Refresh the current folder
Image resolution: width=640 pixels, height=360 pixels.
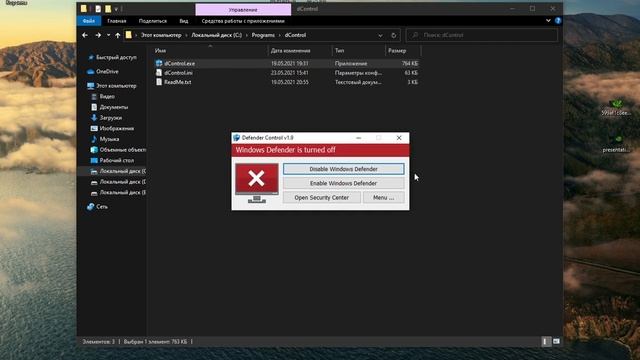pyautogui.click(x=393, y=36)
